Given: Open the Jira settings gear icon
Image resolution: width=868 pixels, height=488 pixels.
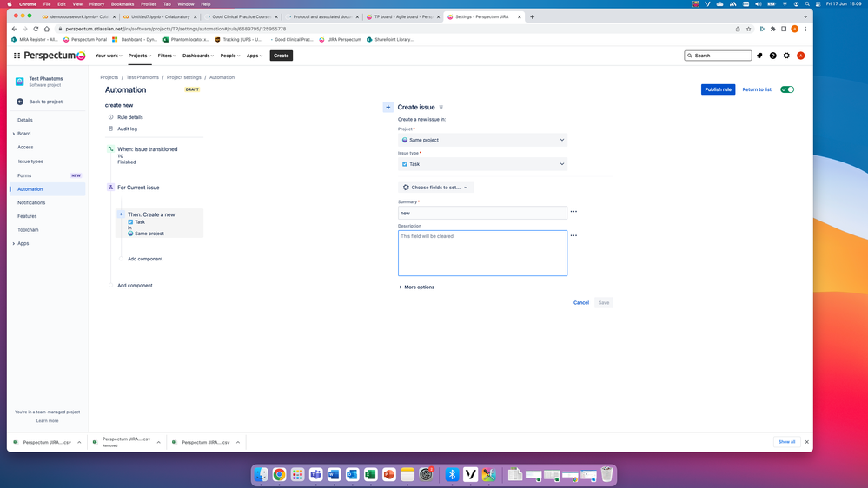Looking at the screenshot, I should tap(786, 56).
